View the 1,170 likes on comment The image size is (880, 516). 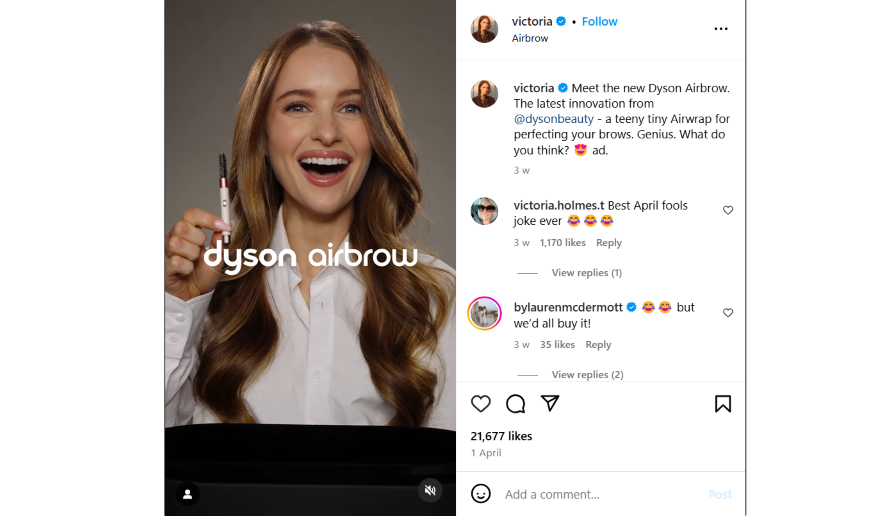[562, 243]
